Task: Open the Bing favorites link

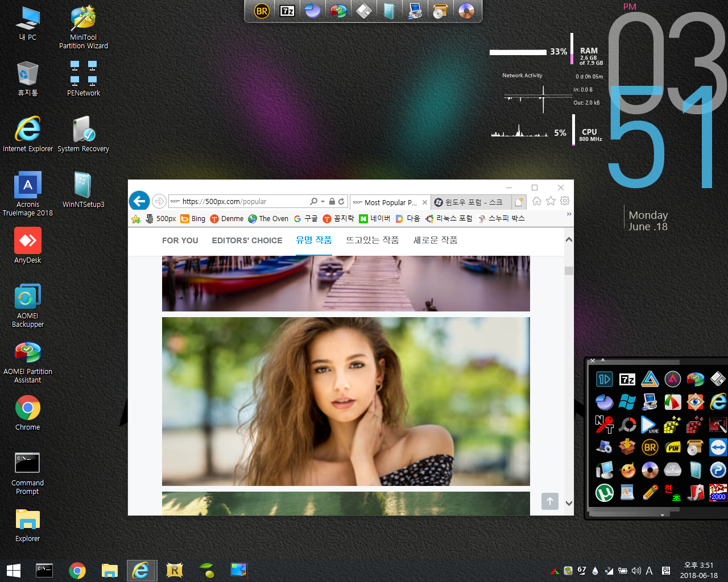Action: (x=193, y=219)
